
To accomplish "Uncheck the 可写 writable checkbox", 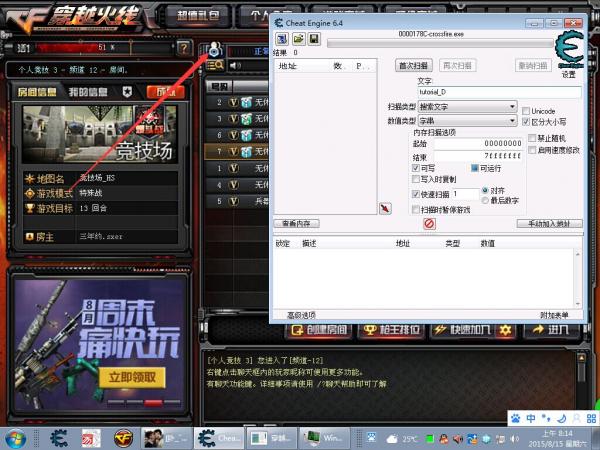I will pos(416,168).
